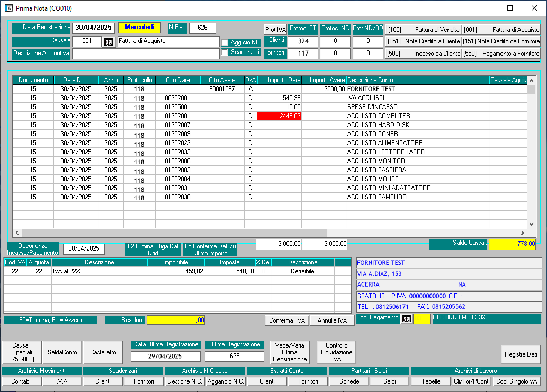
Task: Open Cod. Singolo VA button
Action: [x=517, y=381]
